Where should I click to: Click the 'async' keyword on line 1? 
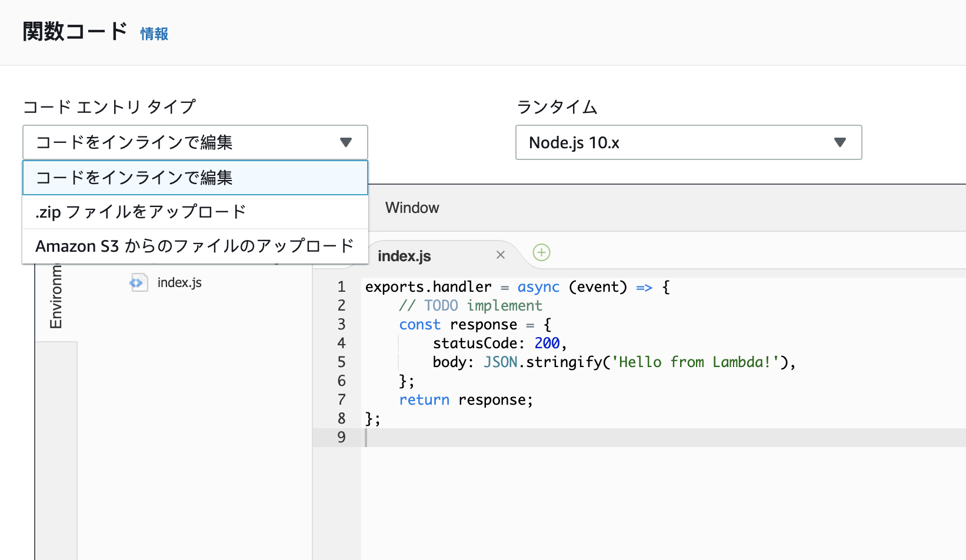[x=538, y=286]
